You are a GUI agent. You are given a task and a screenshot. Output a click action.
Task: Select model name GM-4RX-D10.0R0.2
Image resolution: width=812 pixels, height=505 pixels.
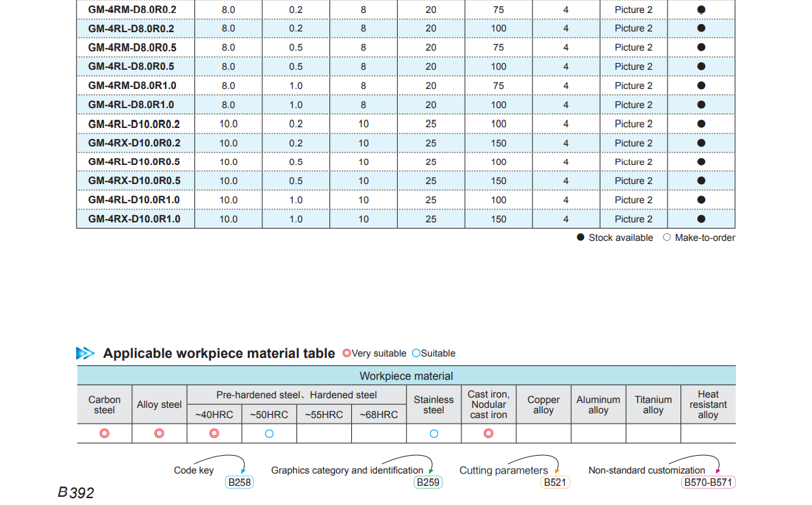pyautogui.click(x=134, y=143)
